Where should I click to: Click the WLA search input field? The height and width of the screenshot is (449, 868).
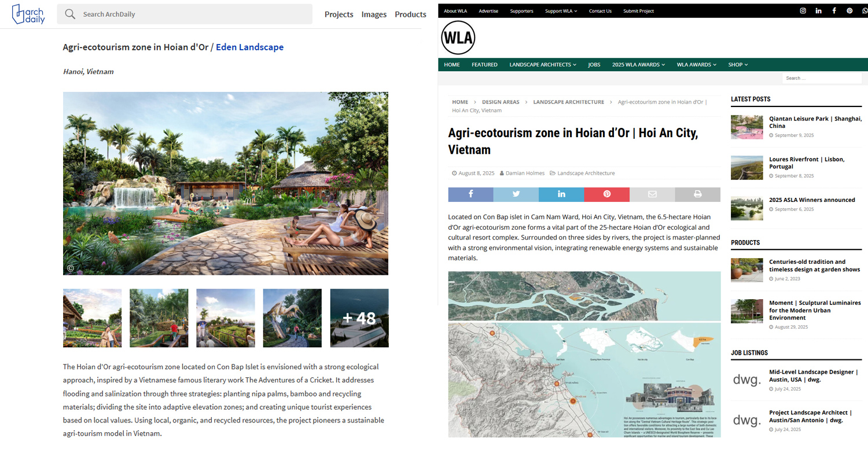coord(822,78)
